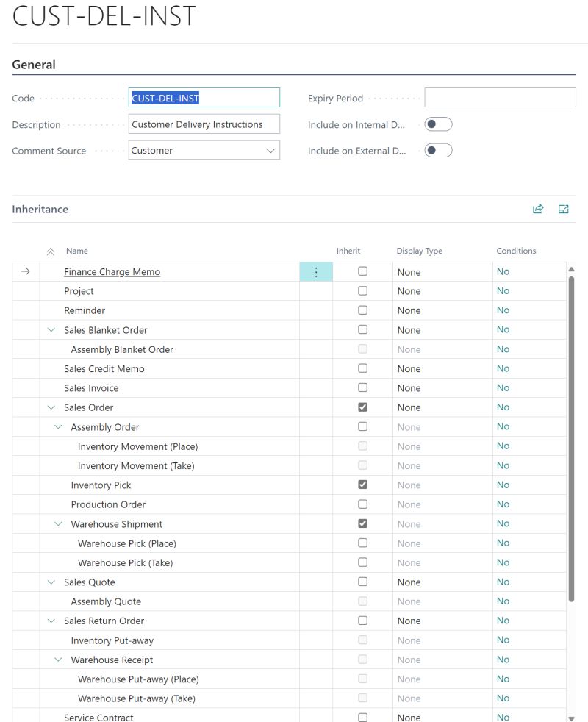Click the Share icon above the Inheritance list
The image size is (588, 722).
click(x=537, y=209)
